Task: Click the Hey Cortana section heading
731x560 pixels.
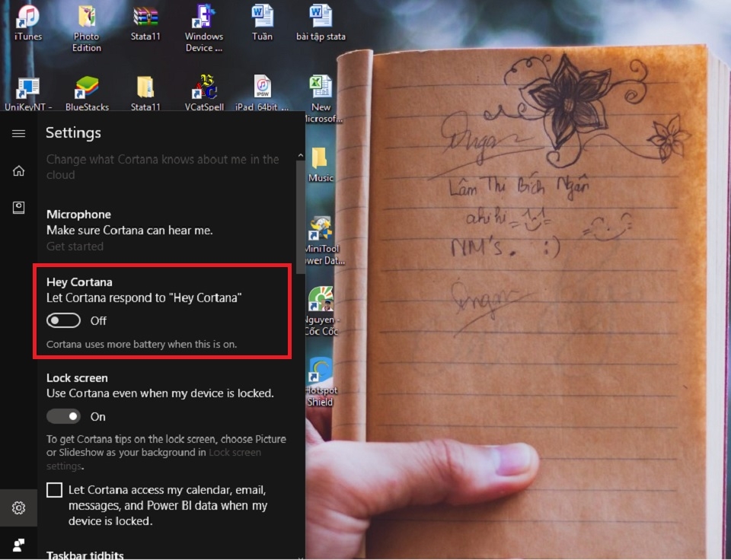Action: click(79, 282)
